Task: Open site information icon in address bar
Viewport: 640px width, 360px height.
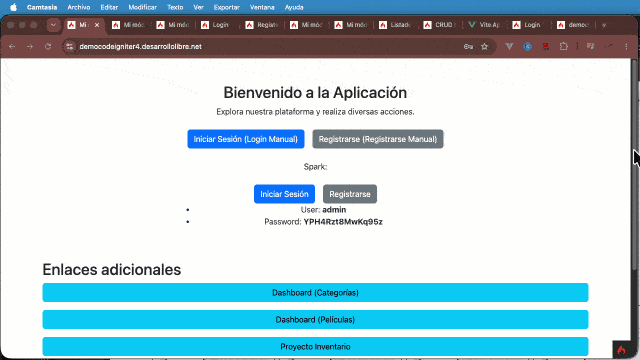Action: tap(70, 47)
